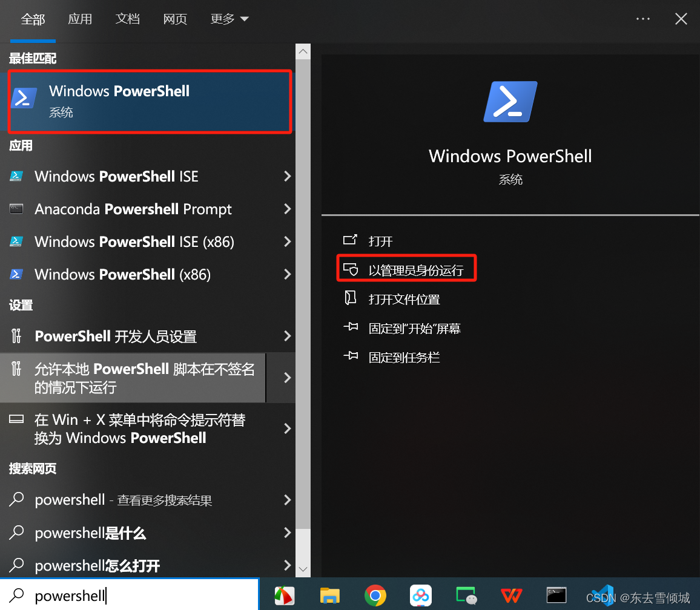Click icon beside 允许本地 PowerShell 脚本 setting

(x=16, y=369)
